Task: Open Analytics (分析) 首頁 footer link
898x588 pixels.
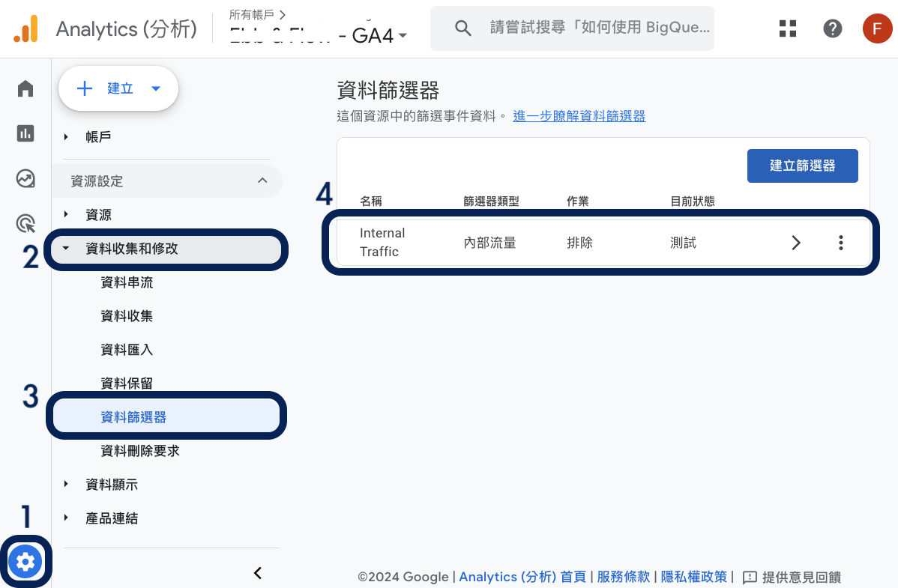Action: click(x=522, y=577)
